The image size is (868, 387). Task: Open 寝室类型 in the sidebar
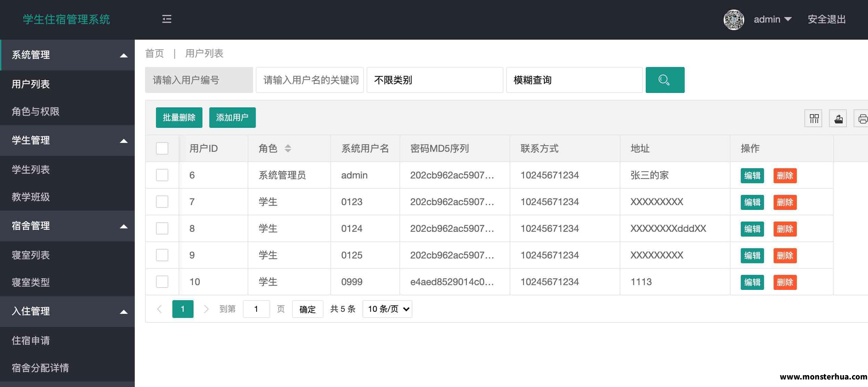[67, 282]
